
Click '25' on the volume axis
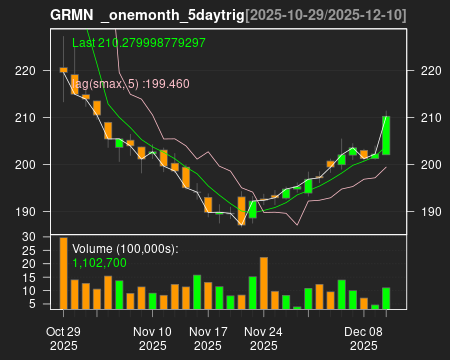pyautogui.click(x=29, y=250)
